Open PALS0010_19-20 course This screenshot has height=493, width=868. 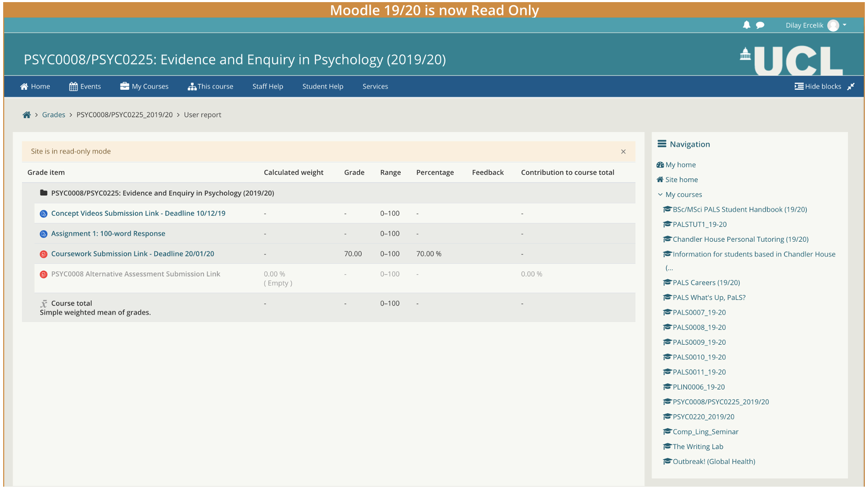[699, 357]
